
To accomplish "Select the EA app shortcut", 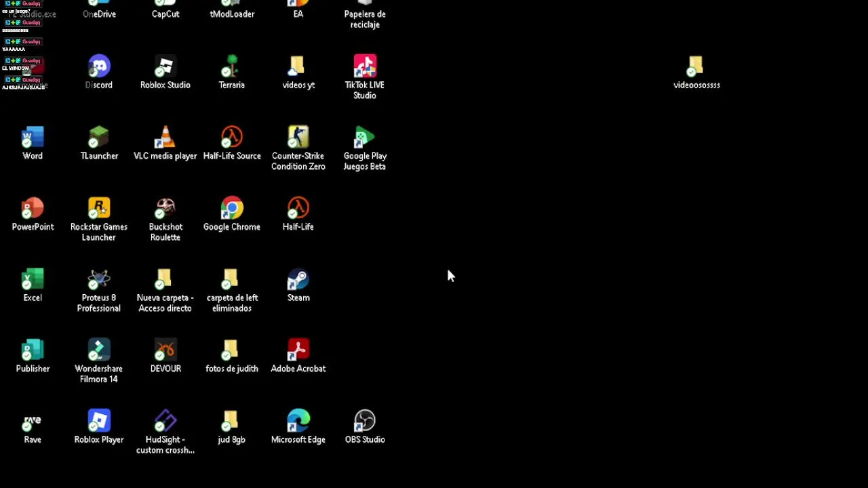I will (x=298, y=9).
